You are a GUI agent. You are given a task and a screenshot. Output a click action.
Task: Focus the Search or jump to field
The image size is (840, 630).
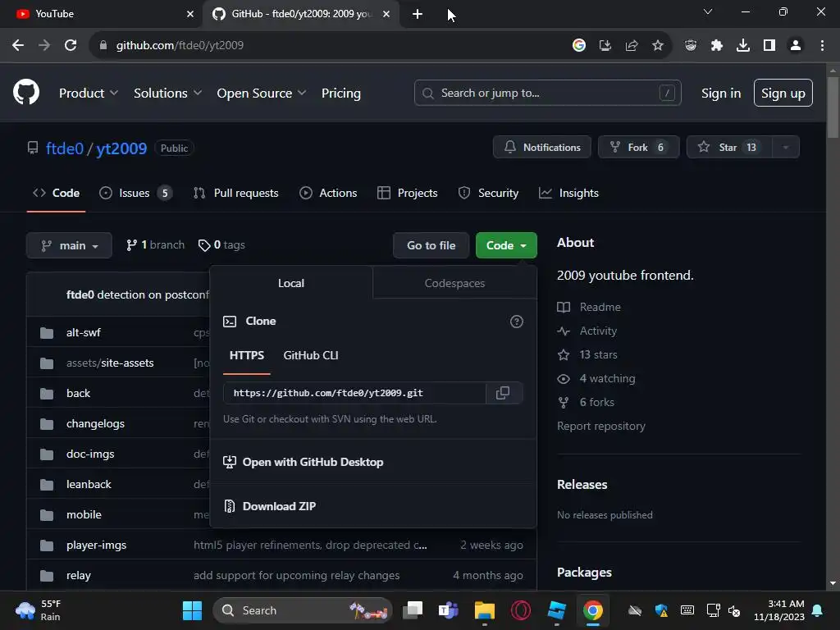[x=547, y=94]
